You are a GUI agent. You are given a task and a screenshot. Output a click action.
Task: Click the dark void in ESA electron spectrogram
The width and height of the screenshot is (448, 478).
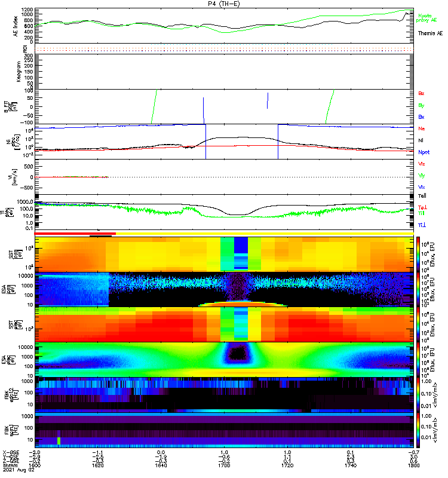point(238,354)
